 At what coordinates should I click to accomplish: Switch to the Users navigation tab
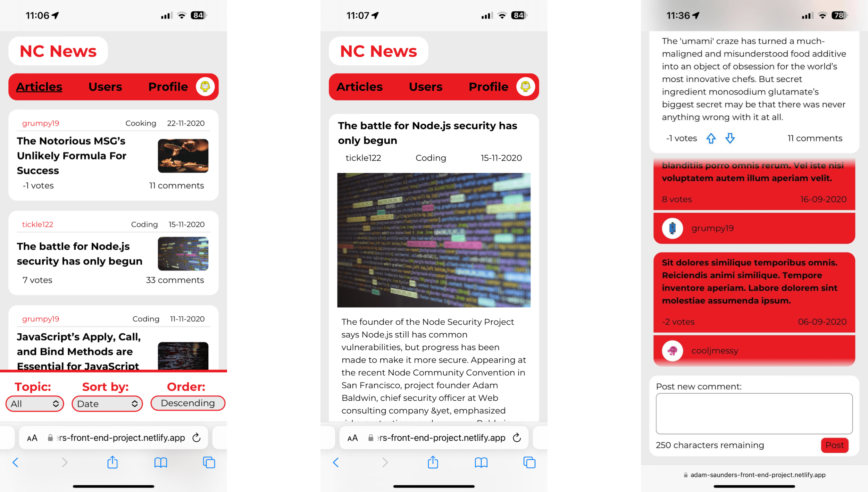pyautogui.click(x=106, y=86)
